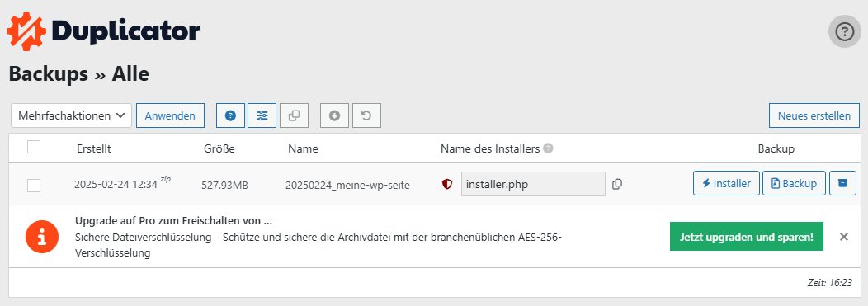Click the Anwenden button
This screenshot has height=306, width=868.
[x=170, y=115]
